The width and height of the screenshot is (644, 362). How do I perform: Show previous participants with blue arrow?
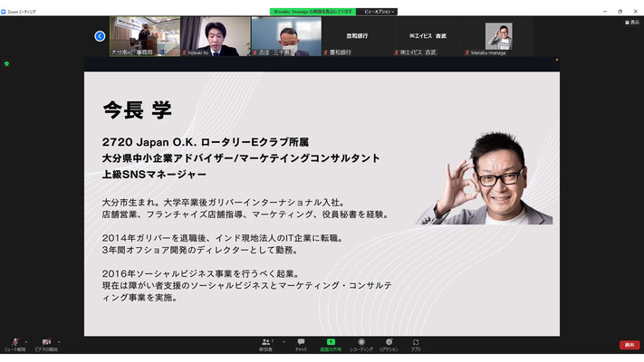pos(100,36)
